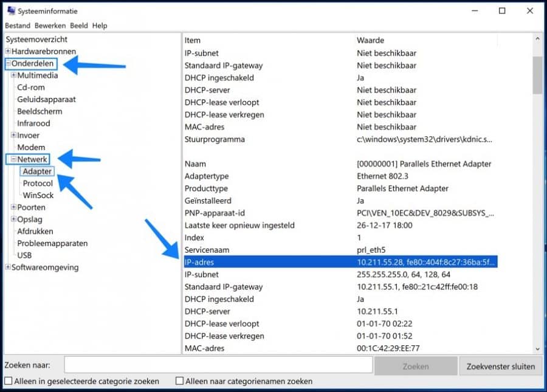Toggle Alleen naar categorienamen zoeken checkbox

click(179, 381)
